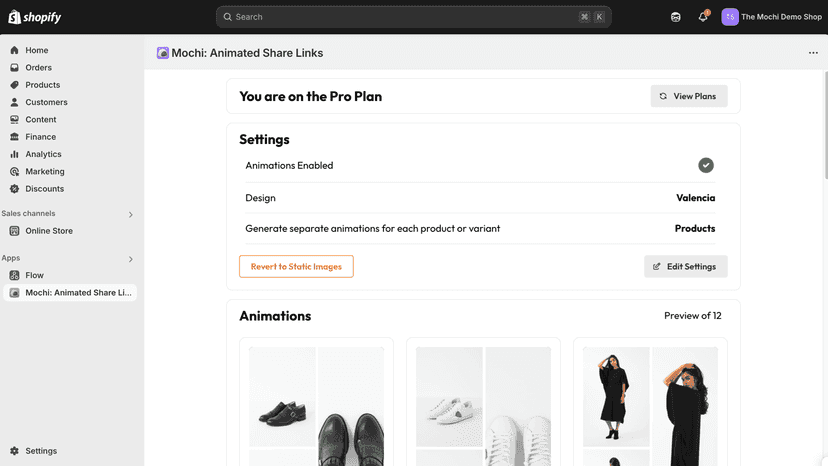Image resolution: width=828 pixels, height=466 pixels.
Task: Open the three-dot more actions menu
Action: coord(813,53)
